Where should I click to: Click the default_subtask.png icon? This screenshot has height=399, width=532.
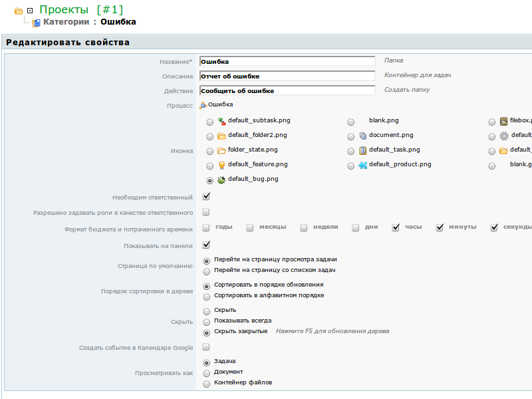(x=221, y=121)
